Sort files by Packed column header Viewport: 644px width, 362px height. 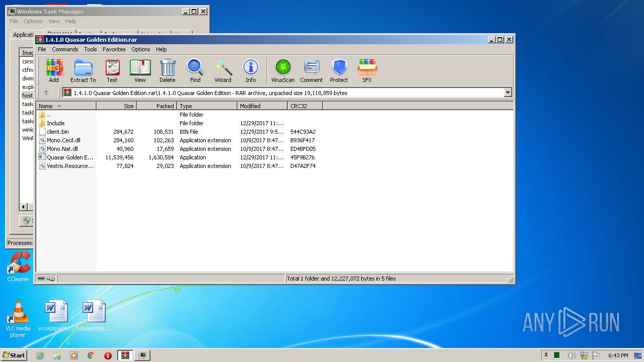click(157, 106)
